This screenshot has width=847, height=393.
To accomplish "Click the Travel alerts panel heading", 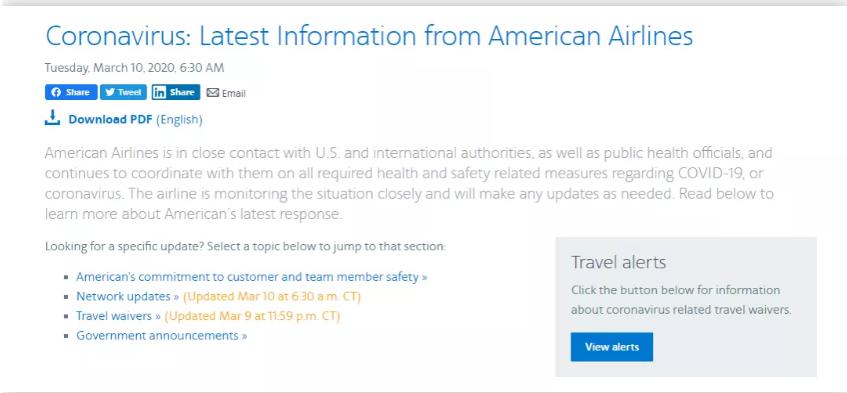I will pos(619,262).
